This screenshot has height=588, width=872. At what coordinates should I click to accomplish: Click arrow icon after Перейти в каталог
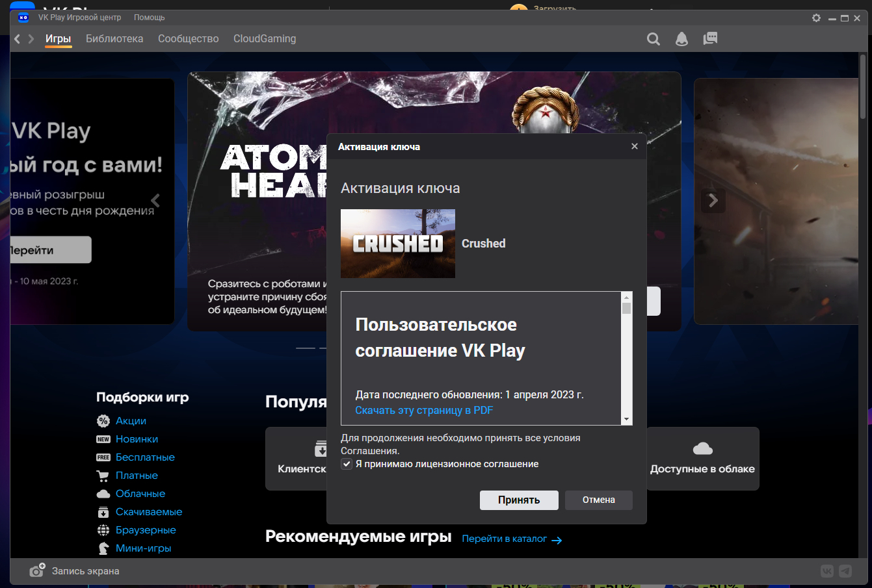pos(557,539)
